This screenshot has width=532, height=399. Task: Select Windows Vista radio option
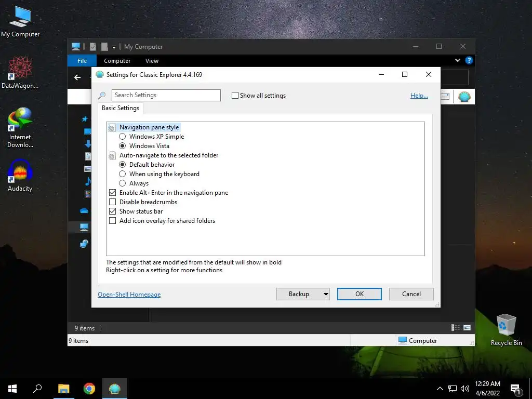tap(123, 146)
